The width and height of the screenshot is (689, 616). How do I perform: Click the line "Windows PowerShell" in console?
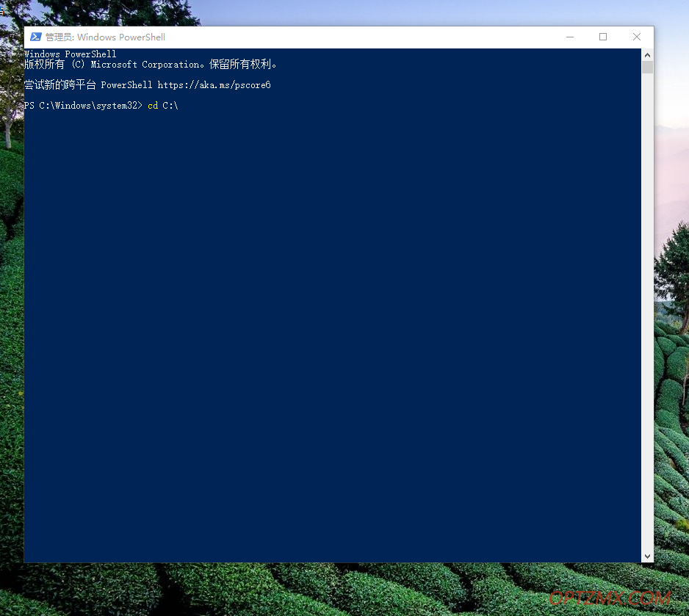coord(71,54)
